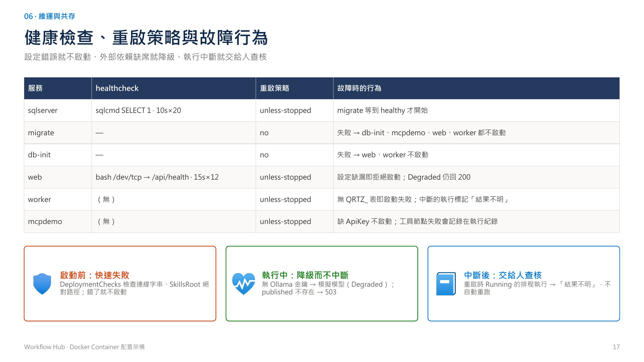Select the section label 06 · 維運與共存
Screen dimensions: 644x362
point(50,16)
